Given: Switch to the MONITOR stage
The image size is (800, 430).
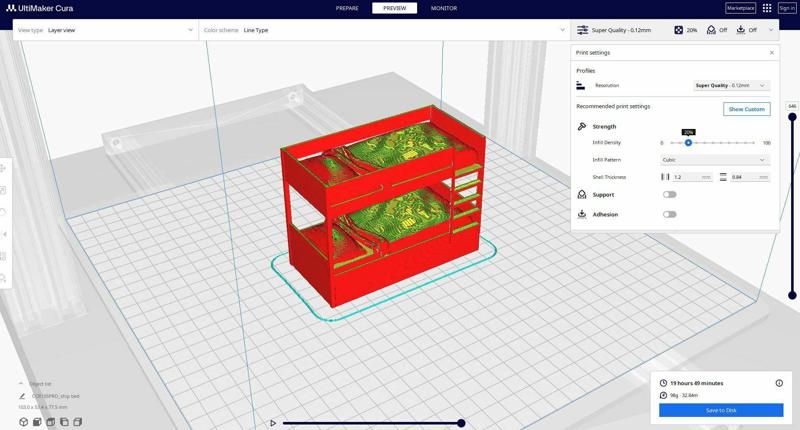Looking at the screenshot, I should click(444, 8).
